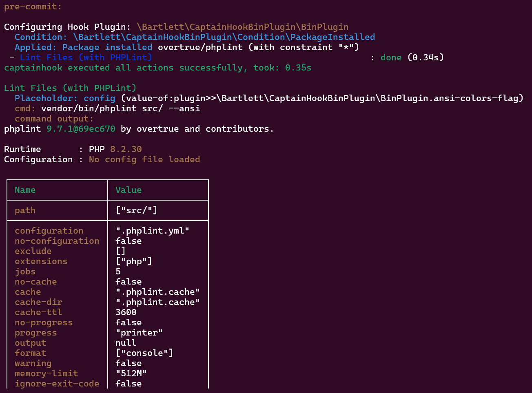Select the ignore-exit-code false value
The width and height of the screenshot is (532, 393).
129,383
